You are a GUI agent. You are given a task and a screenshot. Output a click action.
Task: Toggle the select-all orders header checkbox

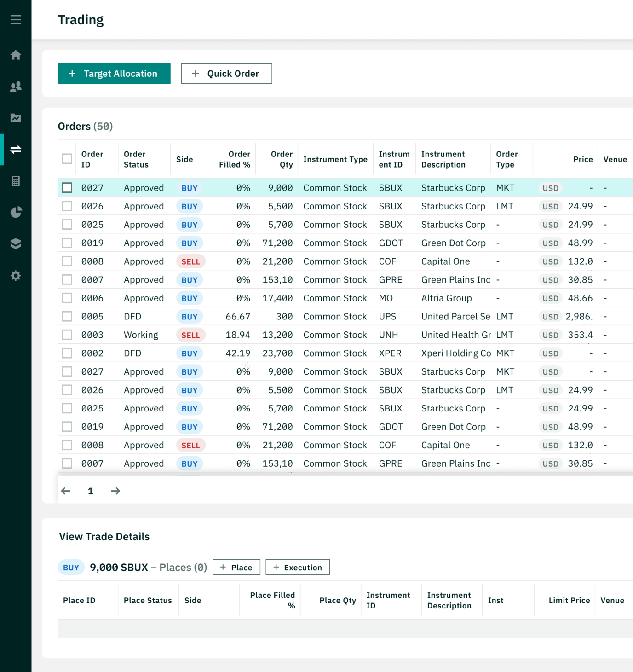pos(67,159)
